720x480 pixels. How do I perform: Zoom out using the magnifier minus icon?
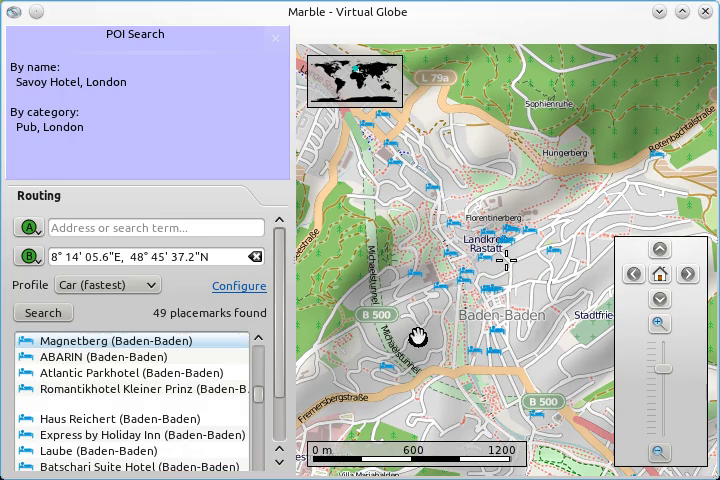click(660, 453)
